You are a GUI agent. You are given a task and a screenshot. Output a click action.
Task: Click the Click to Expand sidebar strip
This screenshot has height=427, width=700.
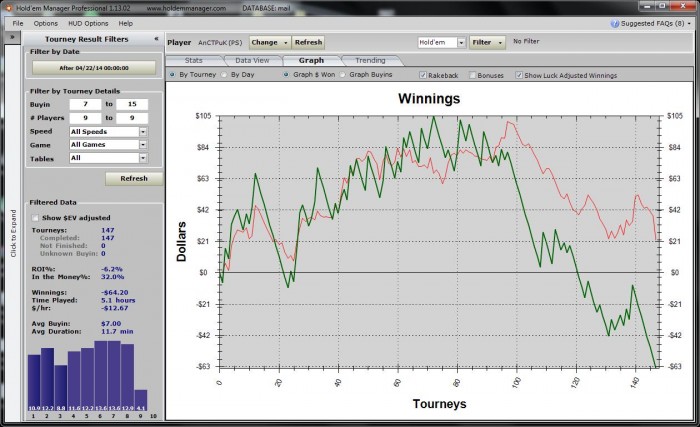pos(12,232)
